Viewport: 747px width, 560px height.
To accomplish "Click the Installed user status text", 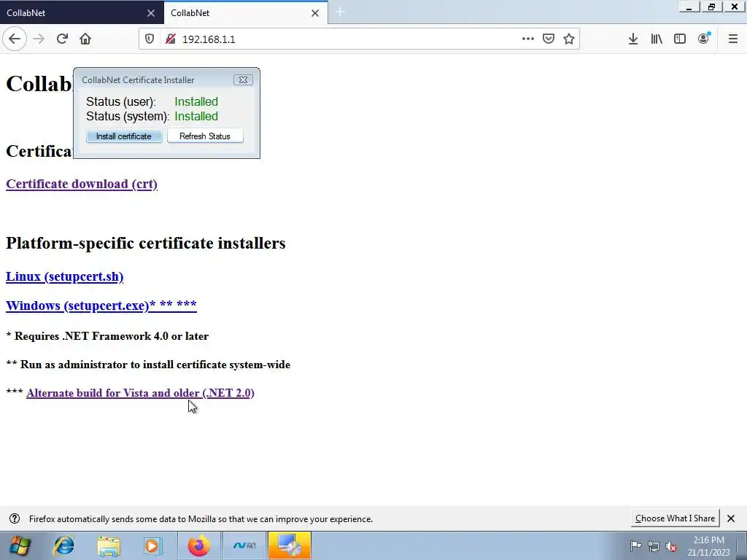I will 196,102.
